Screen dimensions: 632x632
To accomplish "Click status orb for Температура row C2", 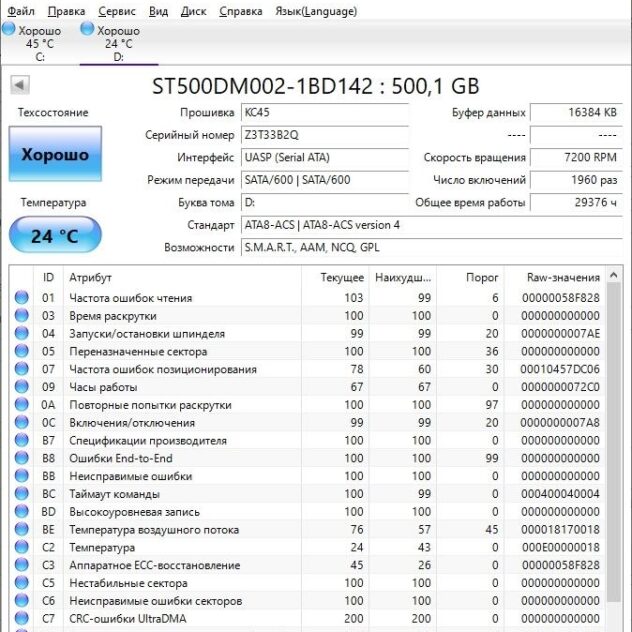I will [x=22, y=548].
